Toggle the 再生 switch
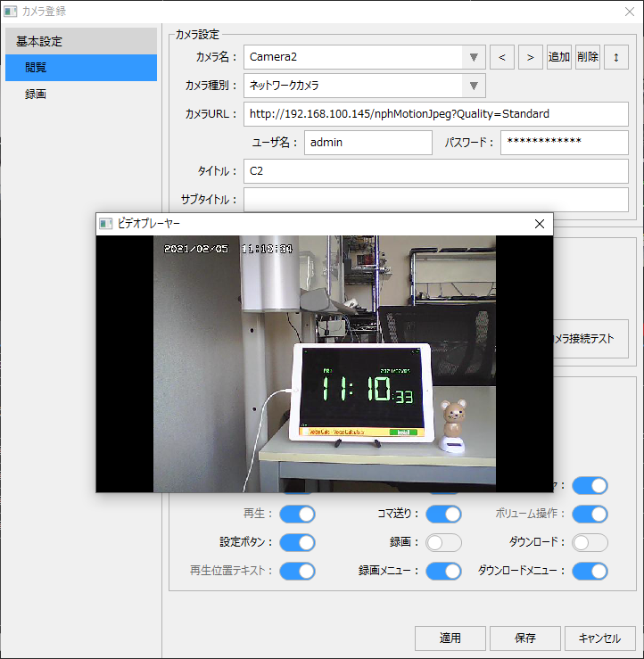The image size is (644, 659). [x=298, y=515]
